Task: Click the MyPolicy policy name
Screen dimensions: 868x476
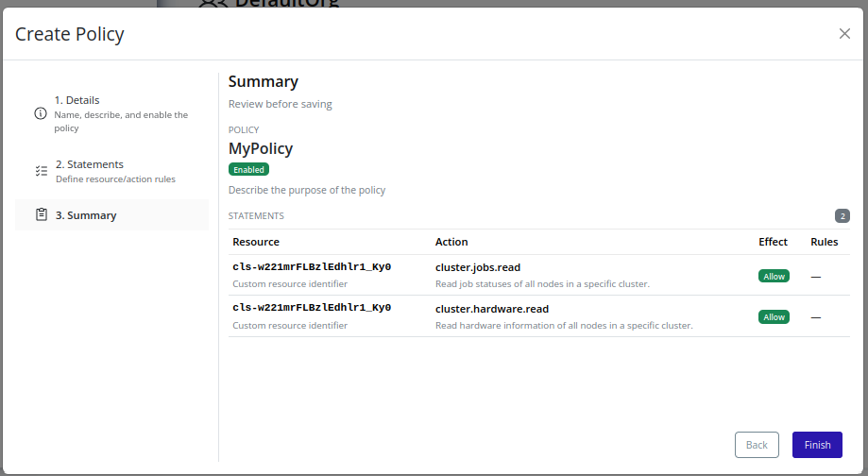Action: point(261,149)
